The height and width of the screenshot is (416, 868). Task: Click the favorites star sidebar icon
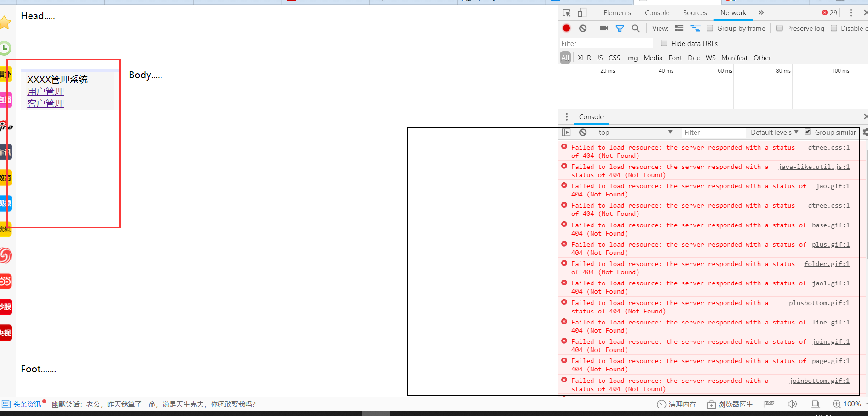coord(5,22)
